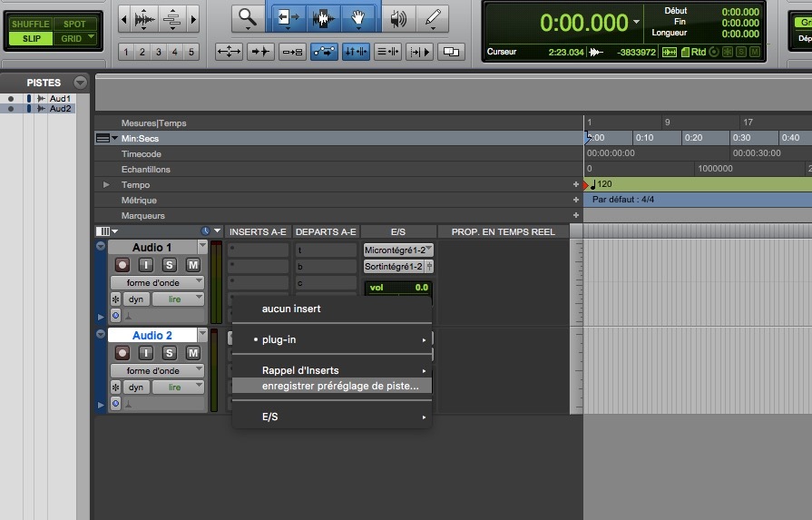
Task: Select the Grabber hand tool
Action: (357, 18)
